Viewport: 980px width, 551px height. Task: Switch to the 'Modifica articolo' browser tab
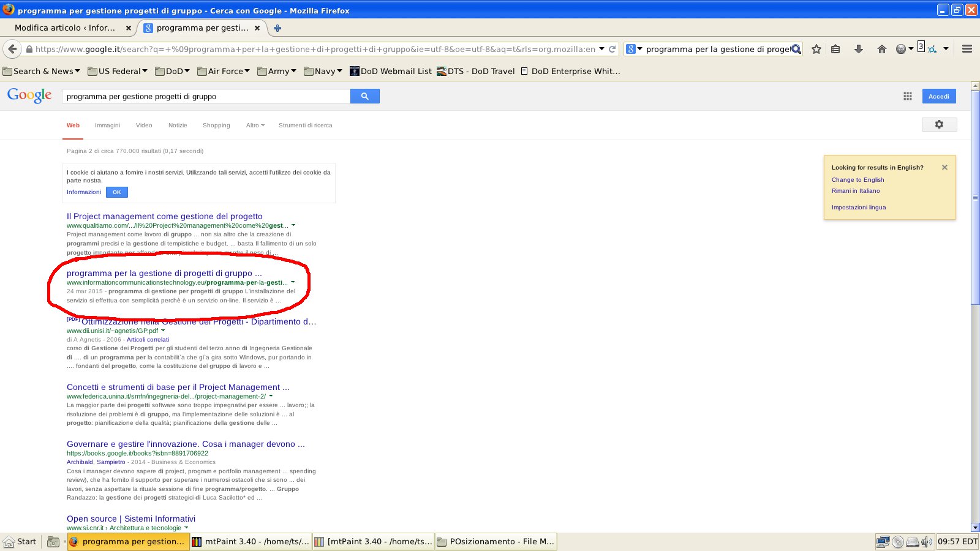click(65, 28)
